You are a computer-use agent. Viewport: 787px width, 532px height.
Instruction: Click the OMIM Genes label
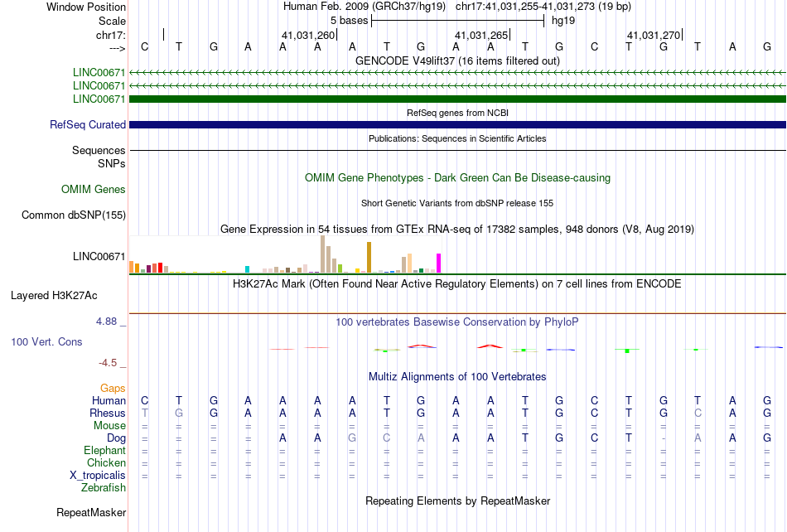[x=93, y=189]
